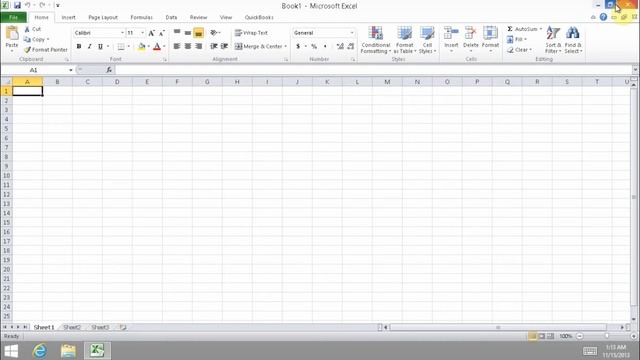Expand Merge & Center dropdown arrow
This screenshot has height=360, width=640.
[285, 47]
